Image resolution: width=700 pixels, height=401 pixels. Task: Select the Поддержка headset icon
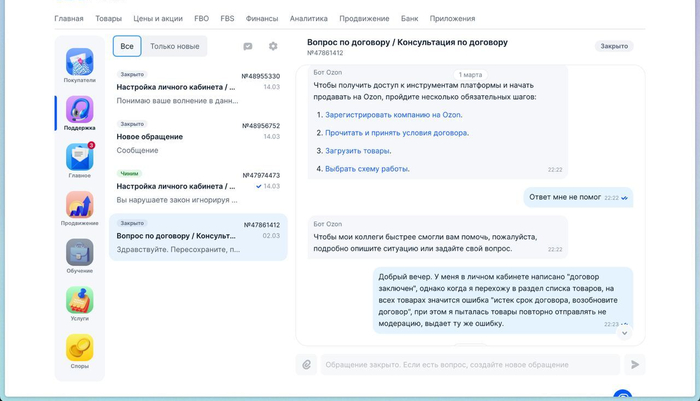tap(79, 109)
